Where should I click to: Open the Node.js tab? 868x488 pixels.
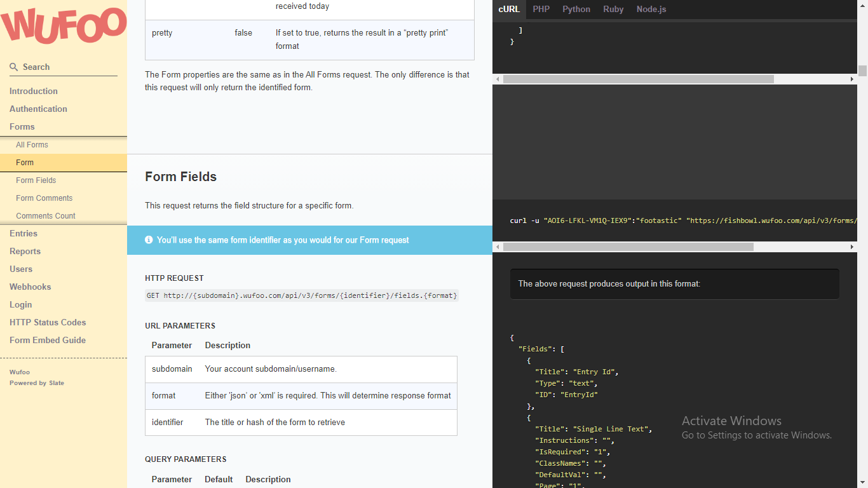click(651, 10)
